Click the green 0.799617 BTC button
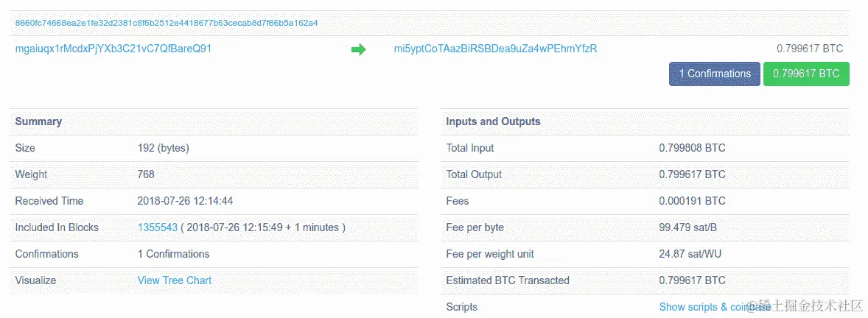 pyautogui.click(x=806, y=74)
